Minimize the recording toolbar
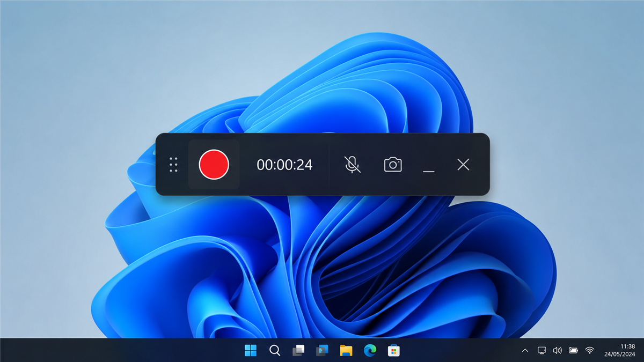The height and width of the screenshot is (362, 644). coord(428,171)
